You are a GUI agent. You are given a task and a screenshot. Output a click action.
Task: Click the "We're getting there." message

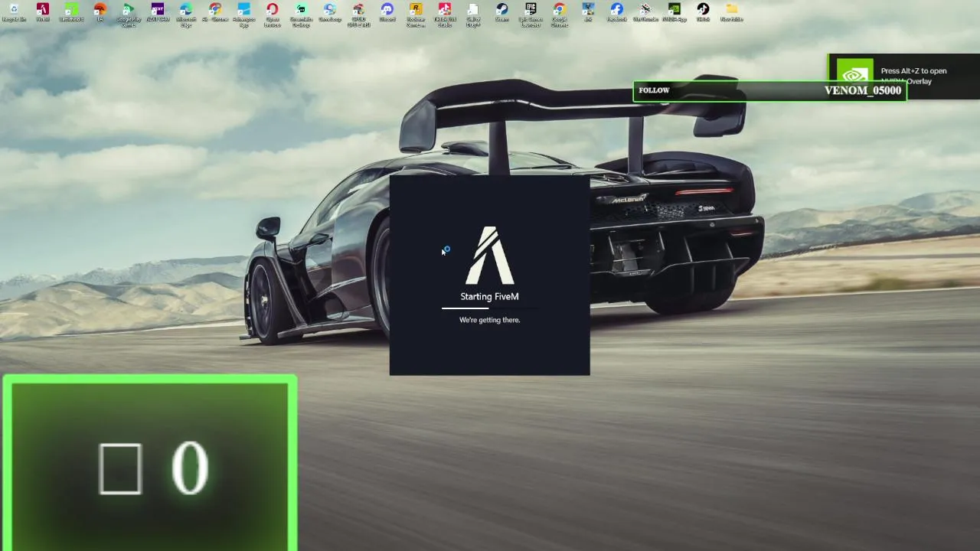click(x=490, y=320)
